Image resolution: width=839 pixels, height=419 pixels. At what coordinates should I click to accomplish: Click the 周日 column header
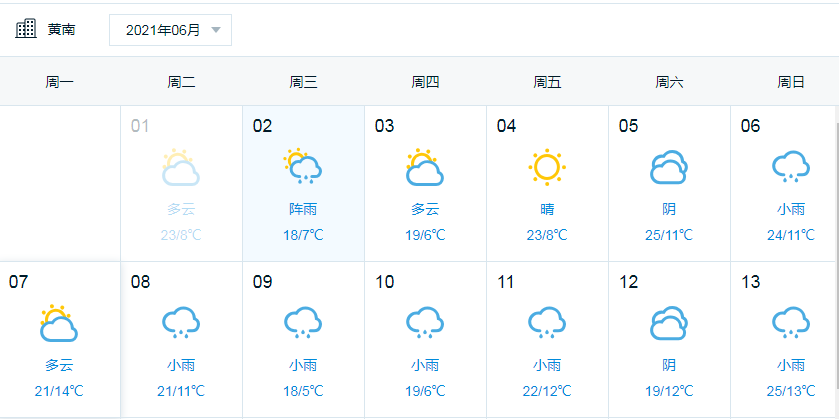[x=791, y=82]
